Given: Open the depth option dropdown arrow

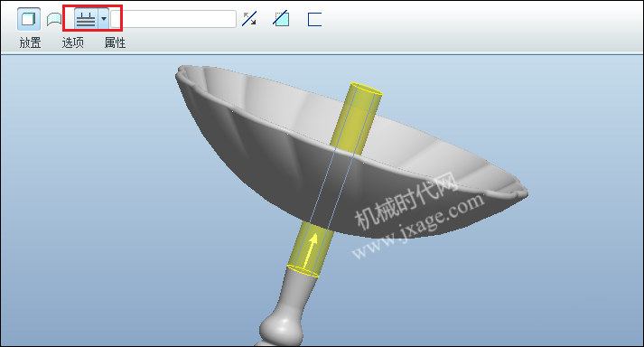Looking at the screenshot, I should (104, 19).
